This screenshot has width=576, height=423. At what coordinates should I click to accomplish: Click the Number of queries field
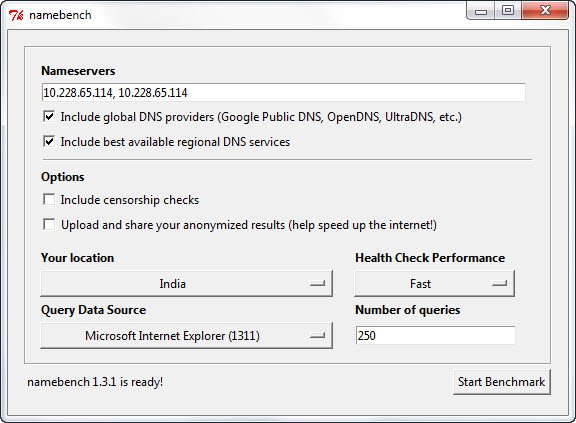(x=435, y=335)
